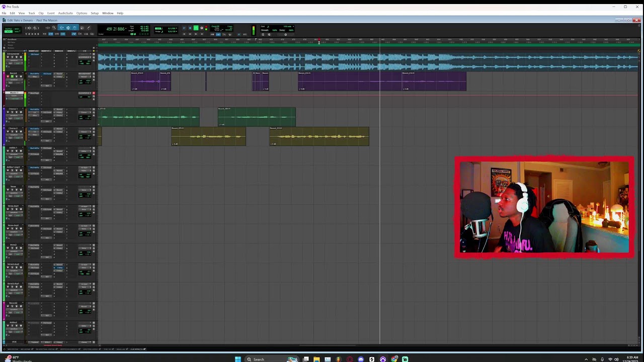
Task: Open the Edit menu
Action: coord(12,13)
